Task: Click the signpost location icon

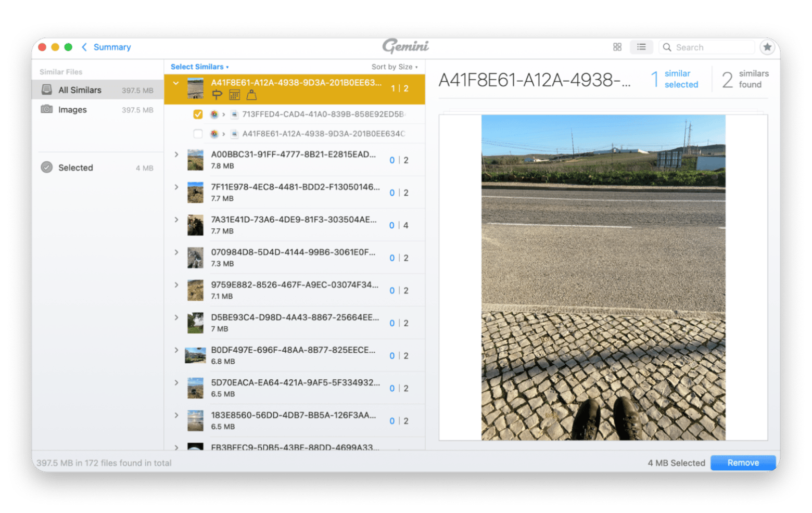Action: click(x=217, y=95)
